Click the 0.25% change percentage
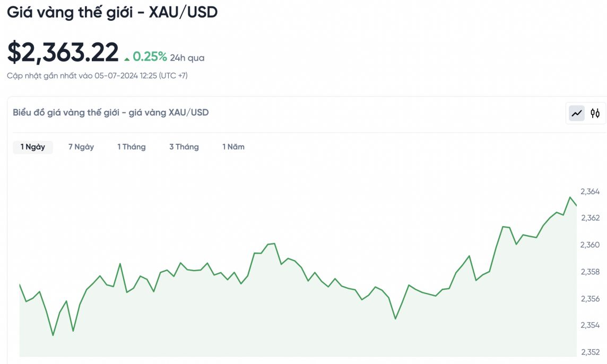Image resolution: width=607 pixels, height=364 pixels. pos(150,57)
